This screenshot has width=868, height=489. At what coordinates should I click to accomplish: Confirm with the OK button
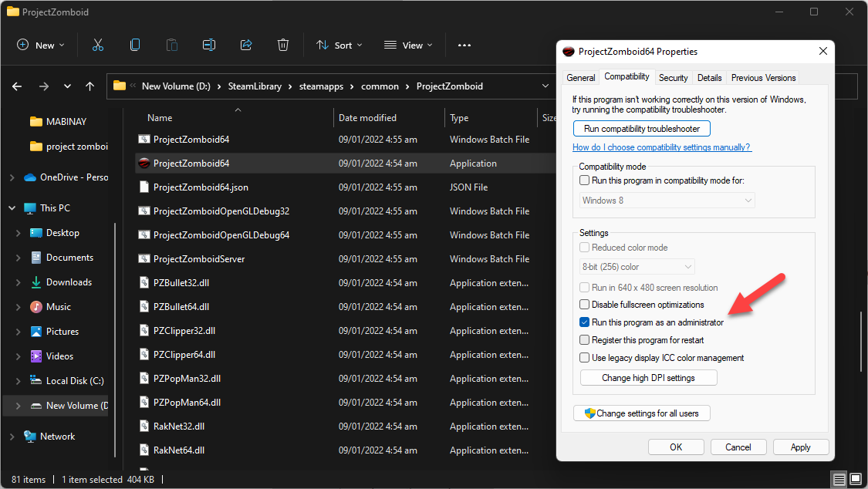point(676,447)
